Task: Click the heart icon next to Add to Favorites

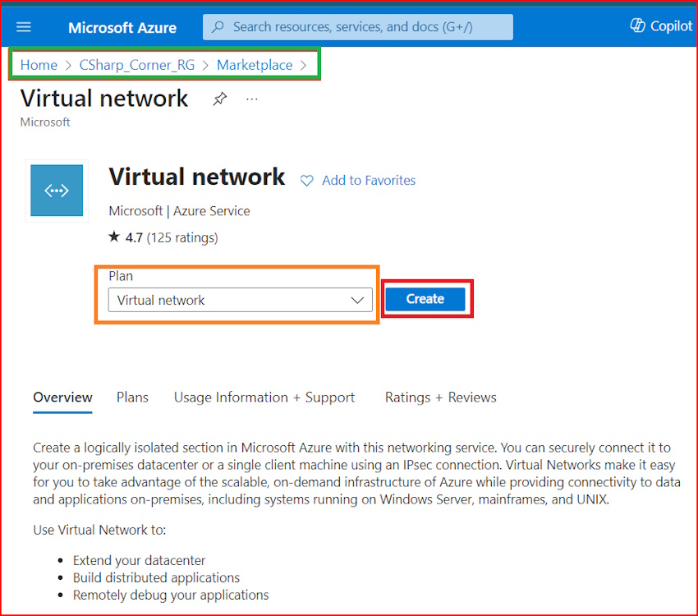Action: 306,180
